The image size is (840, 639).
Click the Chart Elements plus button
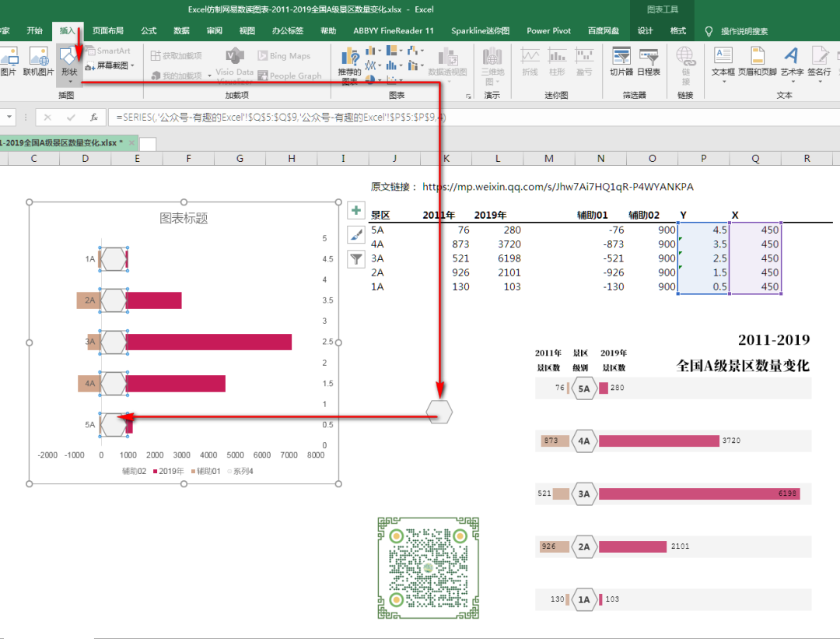click(x=356, y=210)
